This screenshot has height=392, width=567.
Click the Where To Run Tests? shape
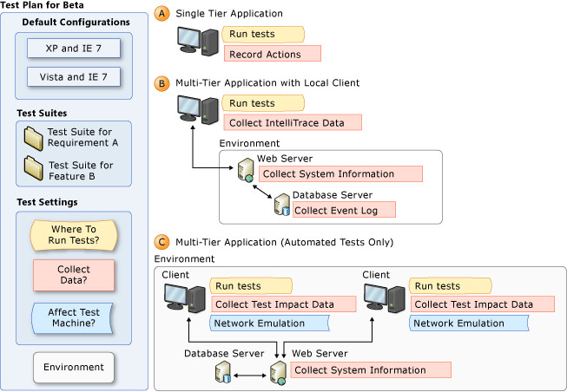[73, 234]
